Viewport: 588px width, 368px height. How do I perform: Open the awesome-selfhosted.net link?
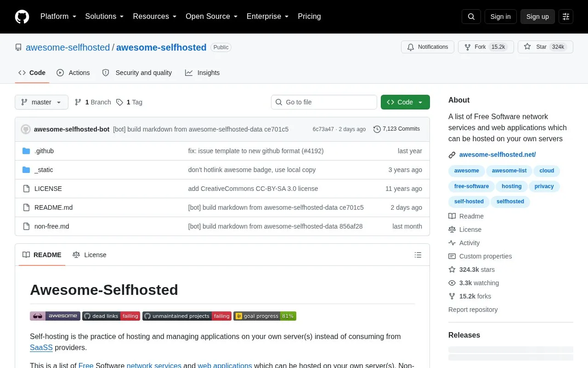[x=498, y=155]
